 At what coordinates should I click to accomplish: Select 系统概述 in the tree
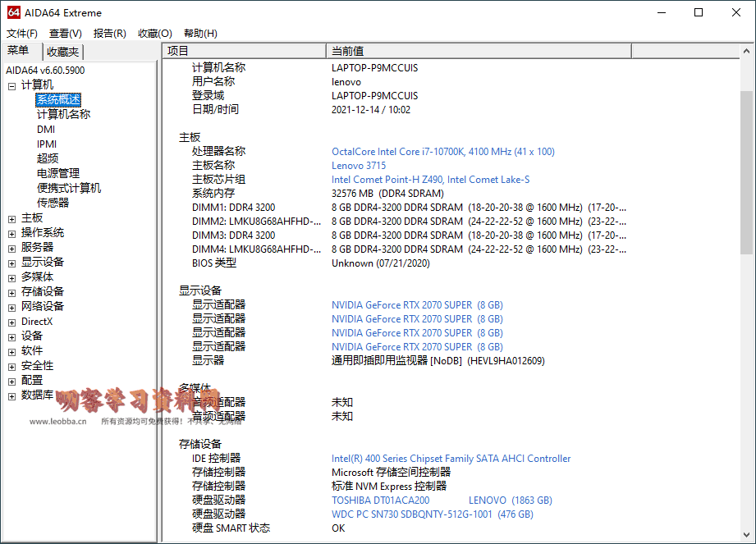point(58,100)
